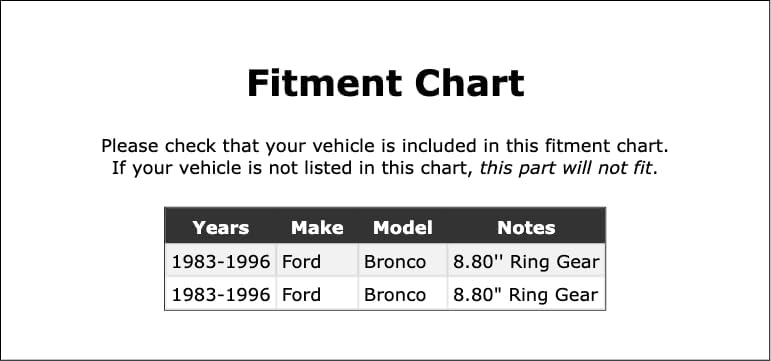Viewport: 771px width, 361px height.
Task: Click the 'Please check that your vehicle' sentence
Action: (385, 146)
